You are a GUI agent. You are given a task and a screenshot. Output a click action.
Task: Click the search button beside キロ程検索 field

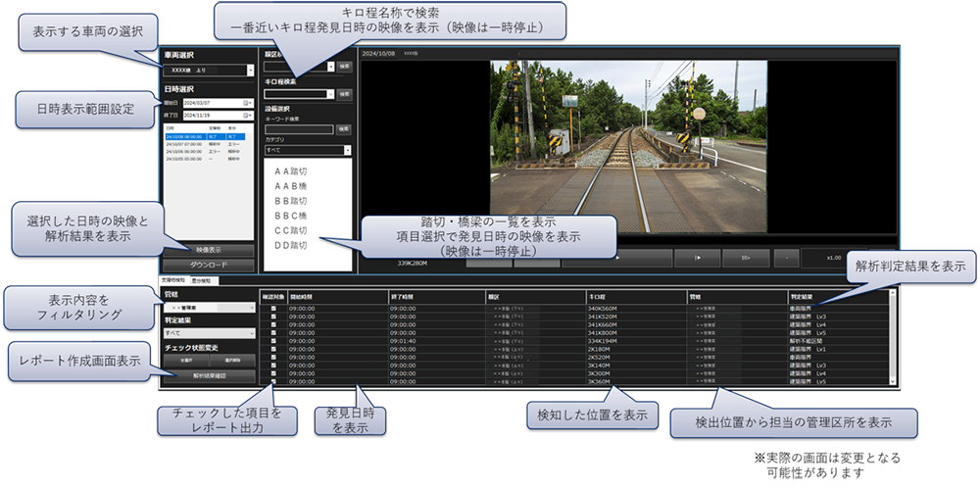point(344,94)
